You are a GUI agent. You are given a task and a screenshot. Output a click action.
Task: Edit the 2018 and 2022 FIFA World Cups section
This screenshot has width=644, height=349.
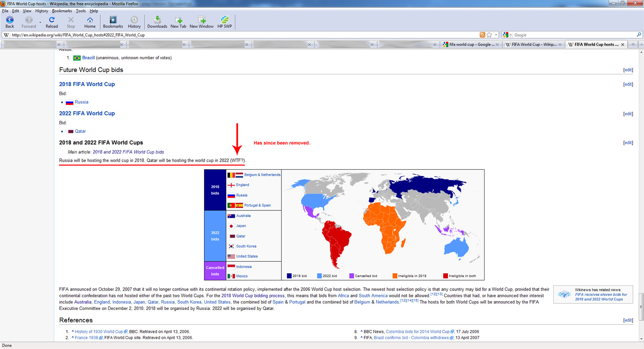[628, 143]
